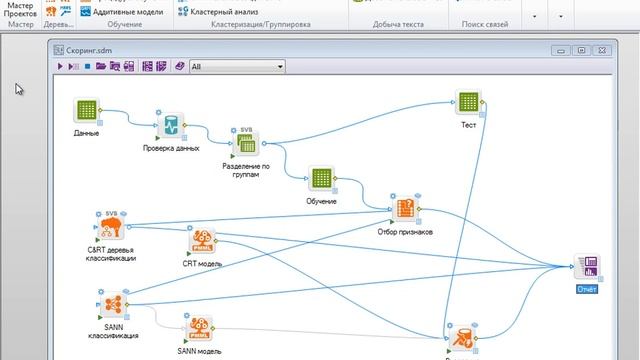
Task: Click the diamond icon above C&RT деревья node
Action: point(123,214)
